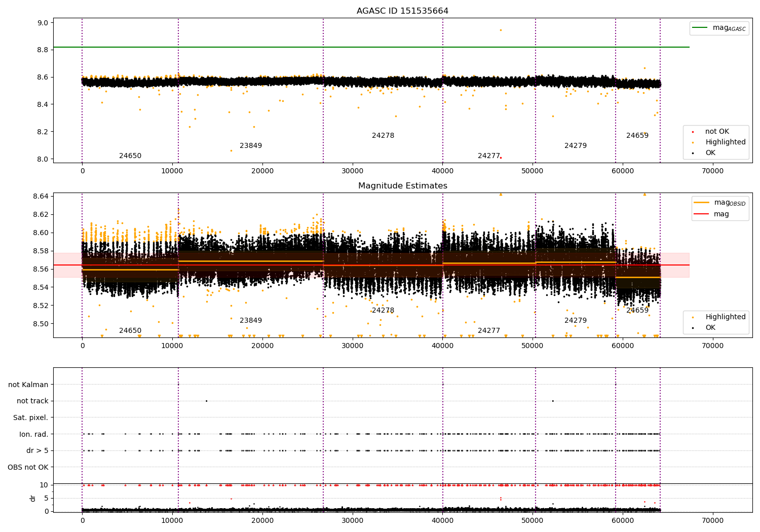760x532 pixels.
Task: Click the 8.50 y-axis tick label
Action: coord(41,324)
